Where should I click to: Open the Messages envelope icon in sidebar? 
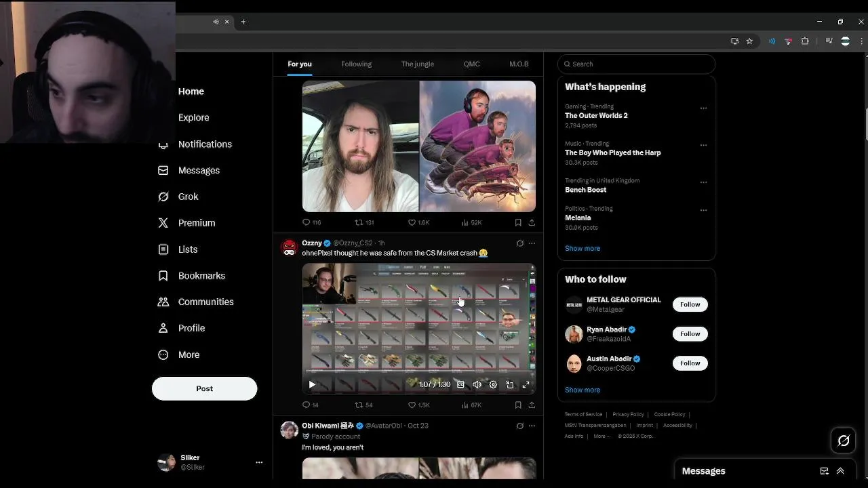click(x=163, y=170)
